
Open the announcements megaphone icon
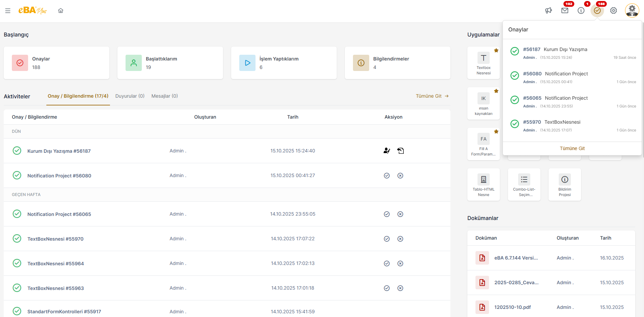pyautogui.click(x=549, y=11)
